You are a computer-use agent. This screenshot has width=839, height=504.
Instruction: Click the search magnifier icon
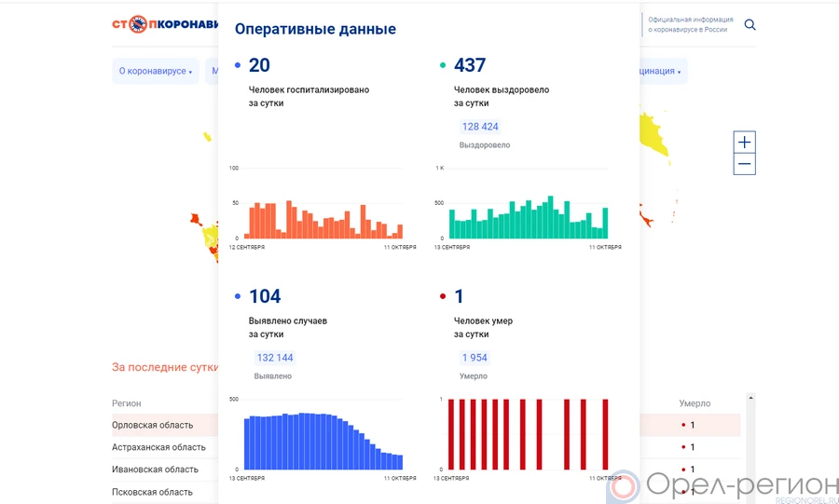(750, 25)
